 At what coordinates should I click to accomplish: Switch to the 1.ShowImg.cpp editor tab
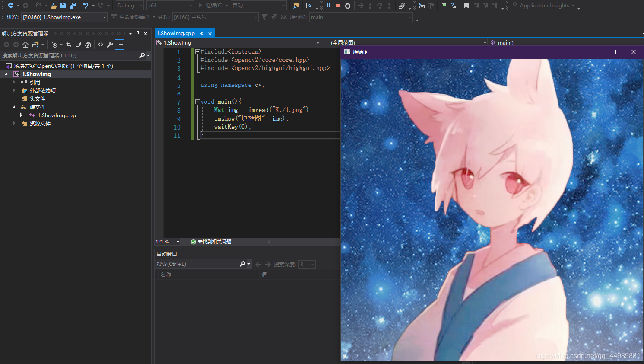click(175, 33)
